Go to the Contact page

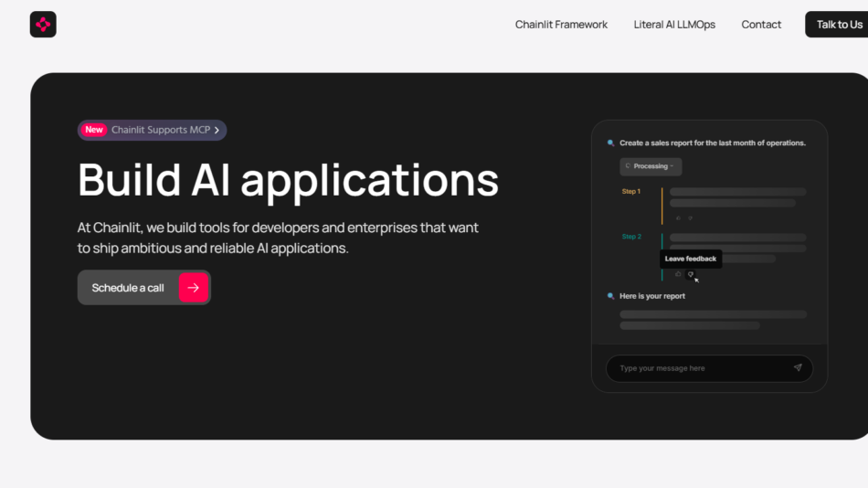[x=761, y=25]
